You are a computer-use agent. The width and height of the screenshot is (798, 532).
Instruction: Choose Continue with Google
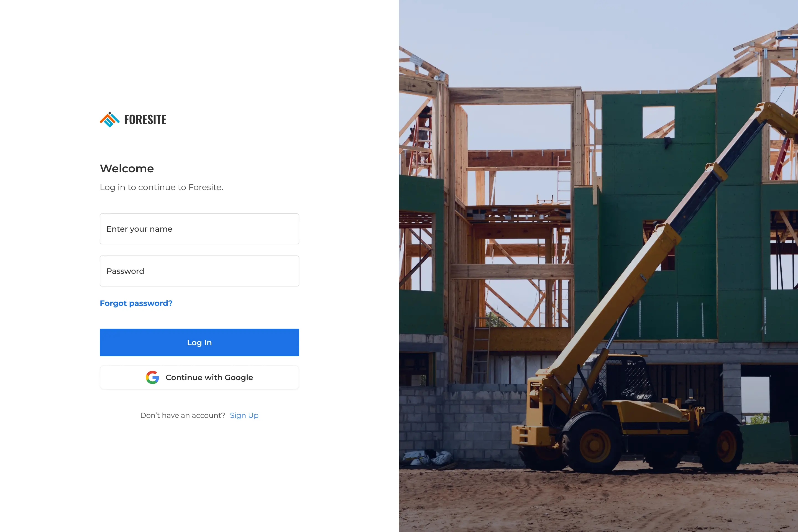199,377
